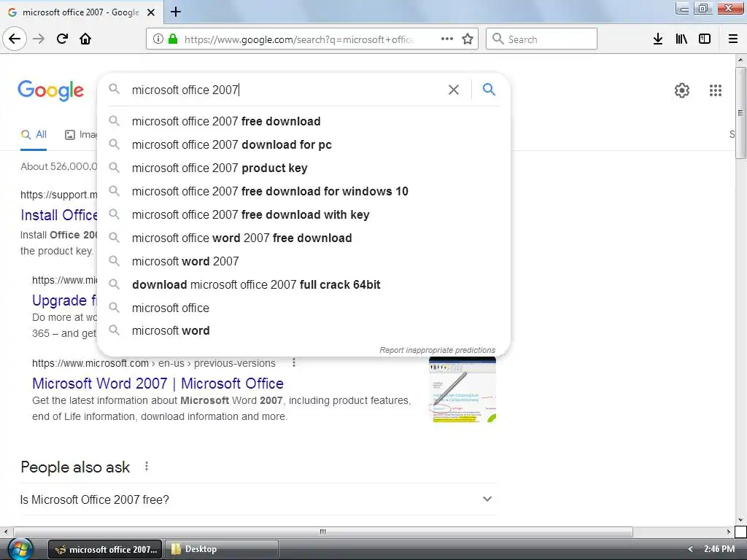Open a new browser tab
The image size is (747, 560).
coord(176,12)
